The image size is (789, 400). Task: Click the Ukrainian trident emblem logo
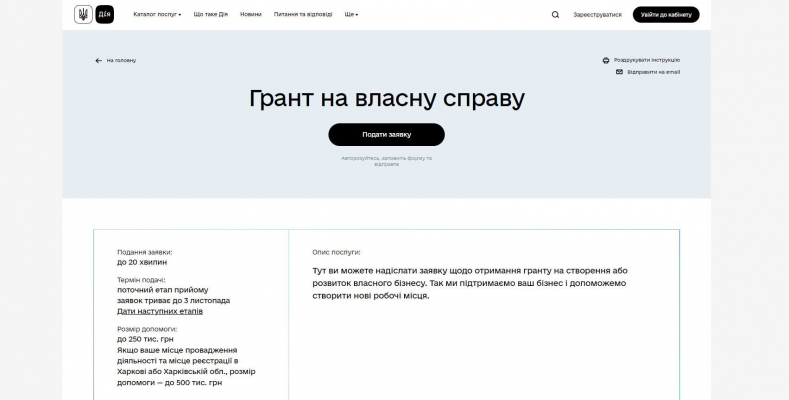click(x=83, y=15)
